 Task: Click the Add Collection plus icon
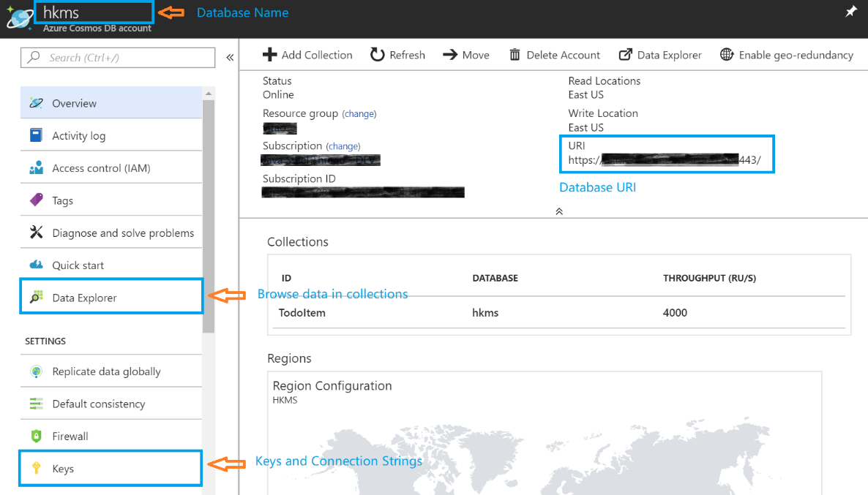[269, 55]
